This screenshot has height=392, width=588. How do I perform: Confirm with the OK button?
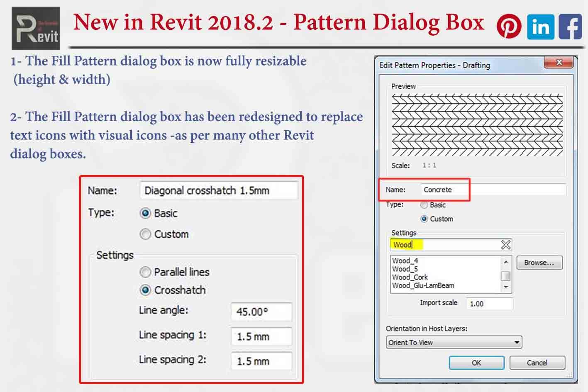pos(476,363)
